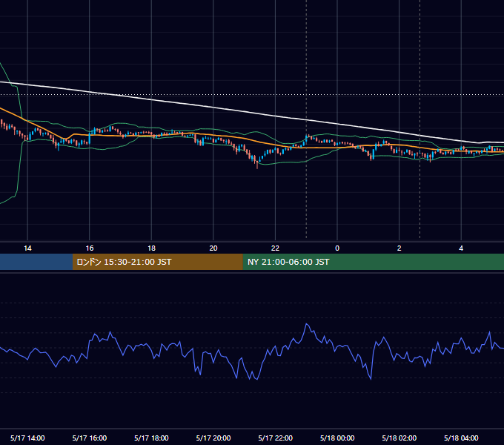Screen dimensions: 504x445
Task: Click the blue session bar before ロンドン
Action: (36, 262)
